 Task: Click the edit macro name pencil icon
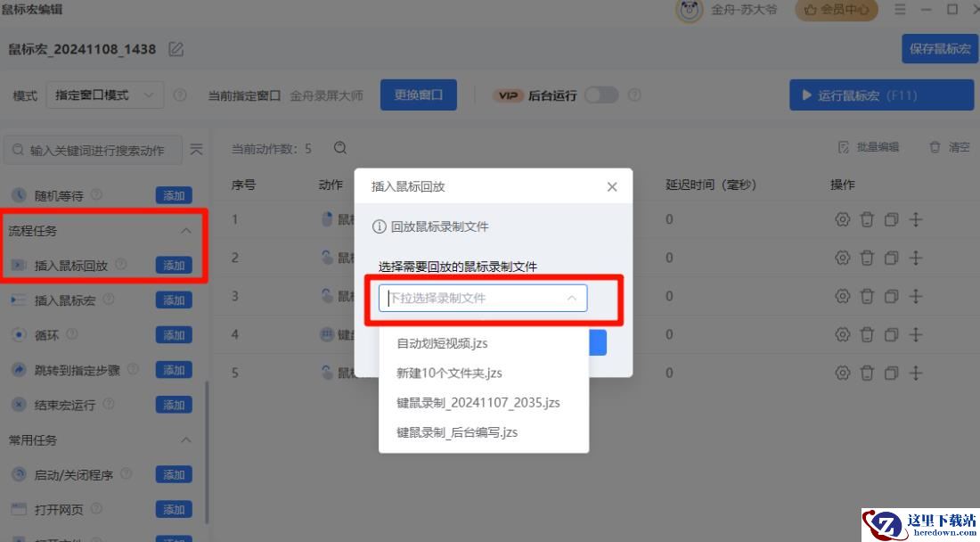pyautogui.click(x=176, y=49)
